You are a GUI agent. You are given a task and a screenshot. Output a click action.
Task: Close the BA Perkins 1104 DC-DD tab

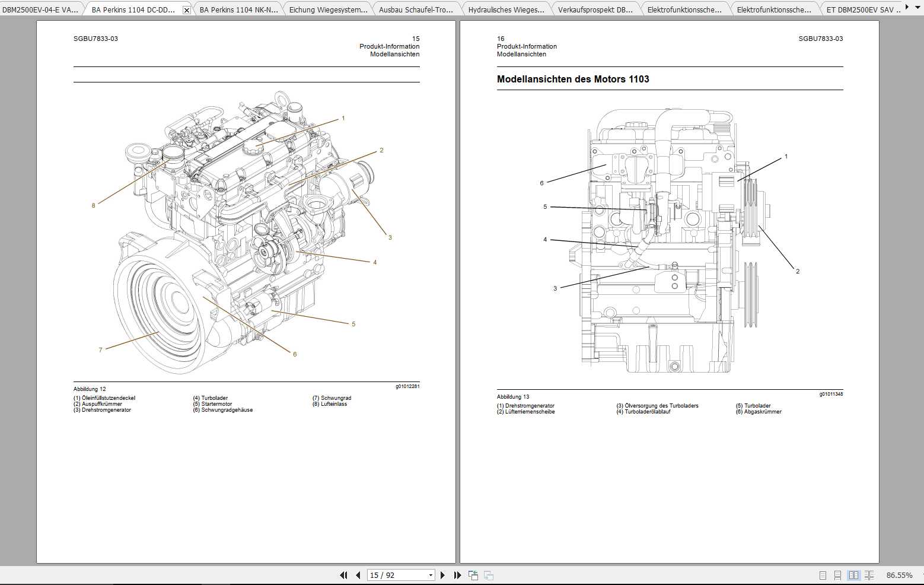(187, 10)
